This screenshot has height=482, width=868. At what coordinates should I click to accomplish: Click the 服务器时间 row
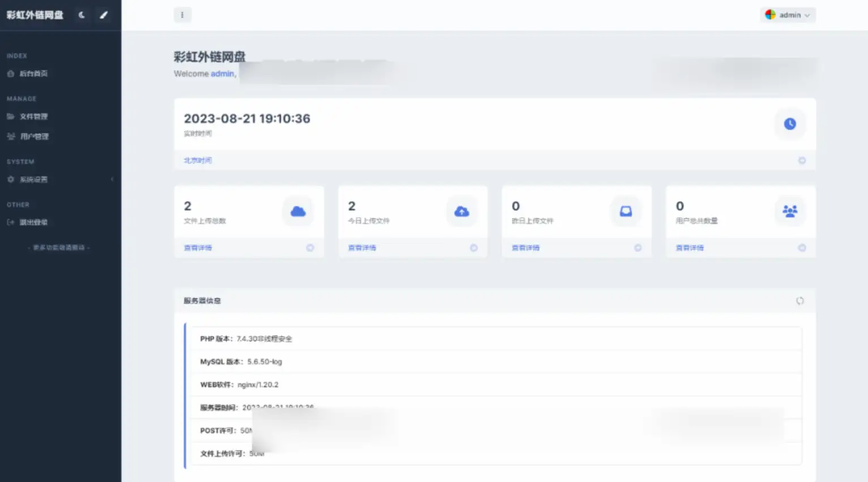click(x=496, y=407)
